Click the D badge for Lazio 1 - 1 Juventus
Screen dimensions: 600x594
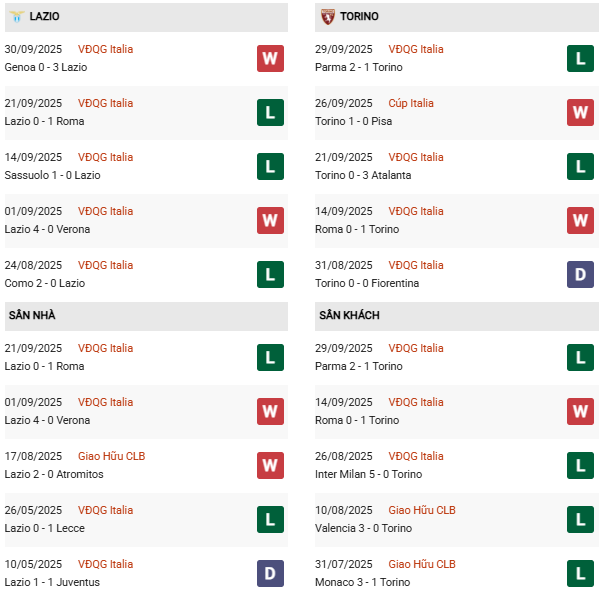click(x=270, y=573)
